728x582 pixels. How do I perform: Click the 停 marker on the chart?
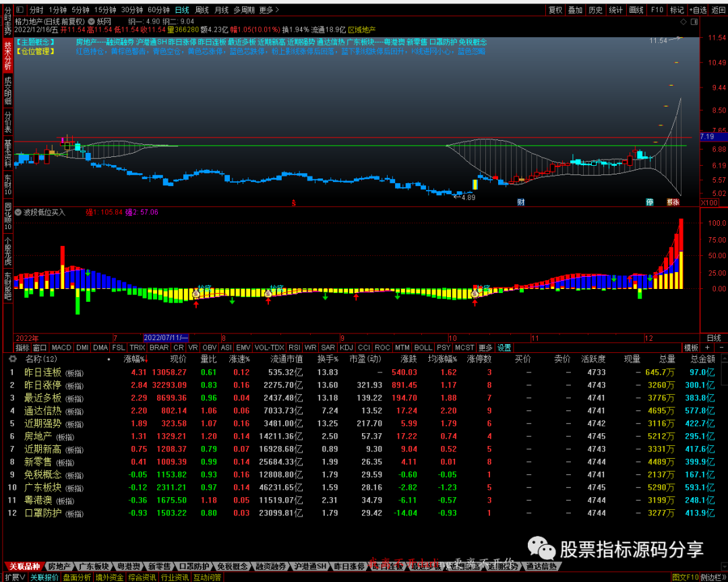click(x=650, y=202)
